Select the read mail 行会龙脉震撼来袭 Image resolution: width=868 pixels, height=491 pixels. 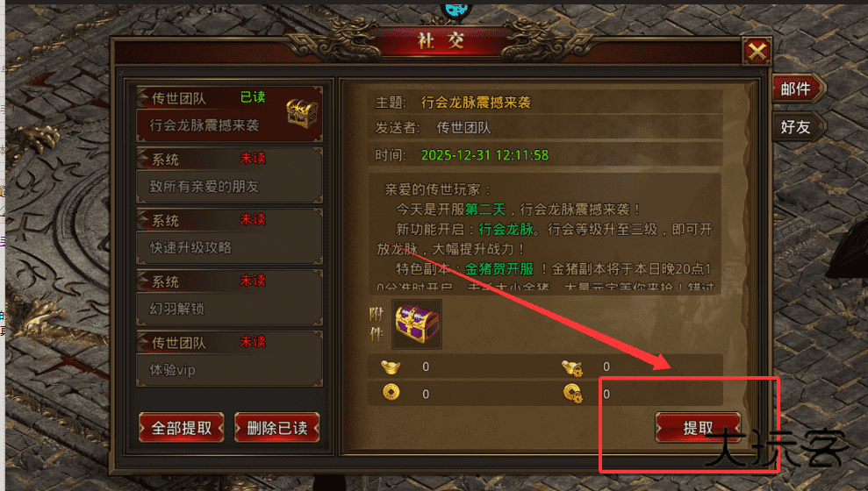coord(229,114)
